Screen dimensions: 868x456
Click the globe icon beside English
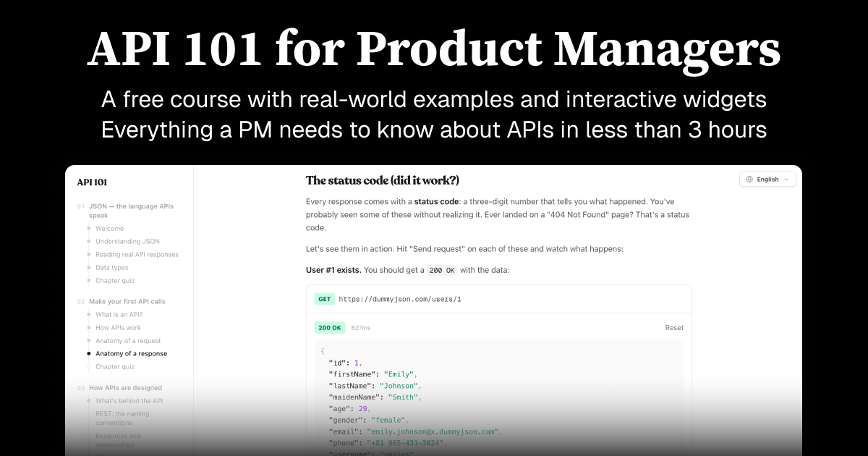pyautogui.click(x=749, y=179)
